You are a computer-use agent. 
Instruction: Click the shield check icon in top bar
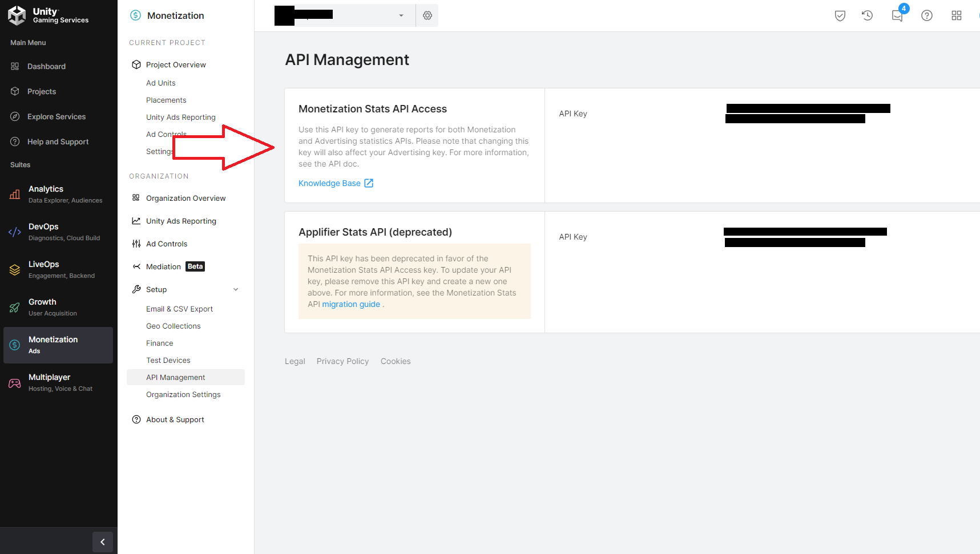pos(840,15)
